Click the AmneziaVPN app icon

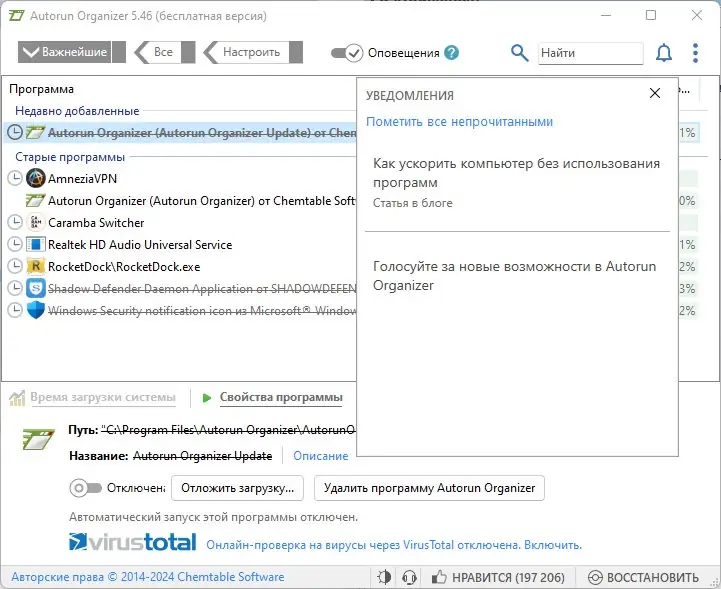coord(35,178)
